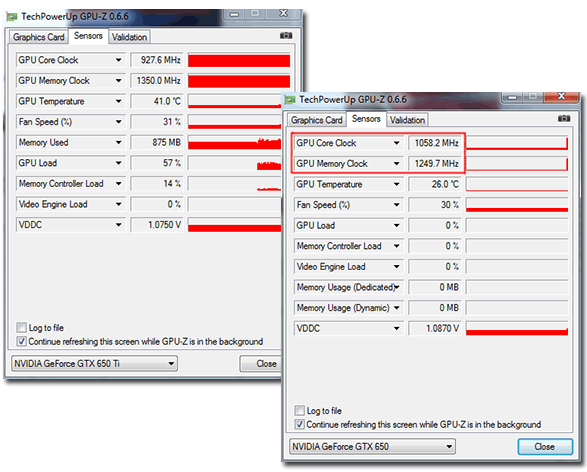Click camera screenshot icon in GTX 650 Ti window

click(286, 36)
